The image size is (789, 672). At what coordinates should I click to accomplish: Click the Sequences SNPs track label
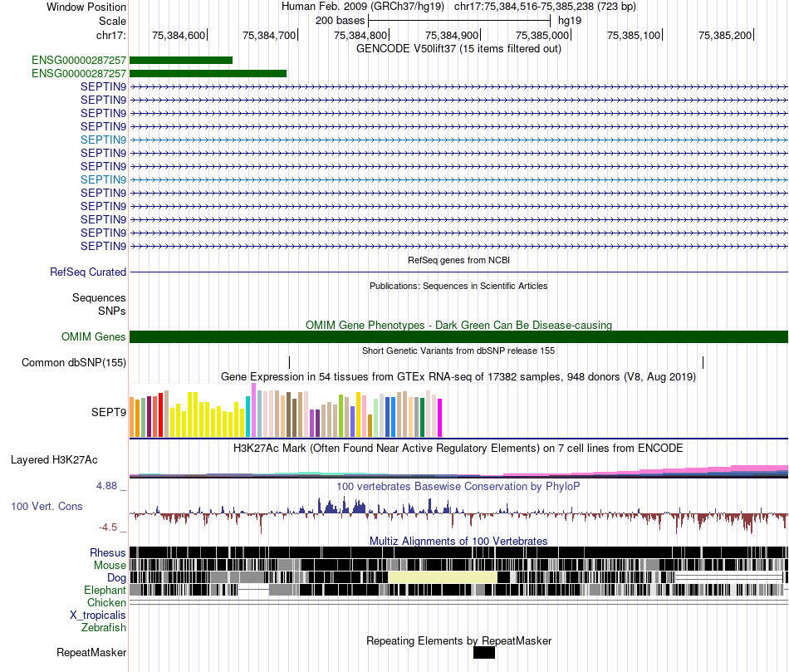(x=99, y=305)
